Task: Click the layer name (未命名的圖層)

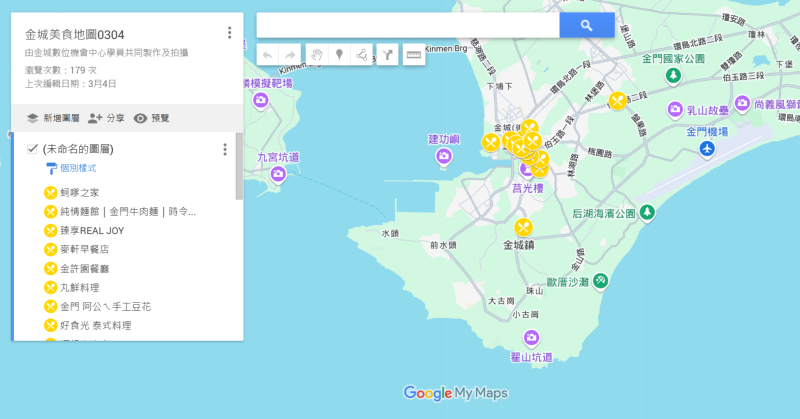Action: tap(78, 149)
